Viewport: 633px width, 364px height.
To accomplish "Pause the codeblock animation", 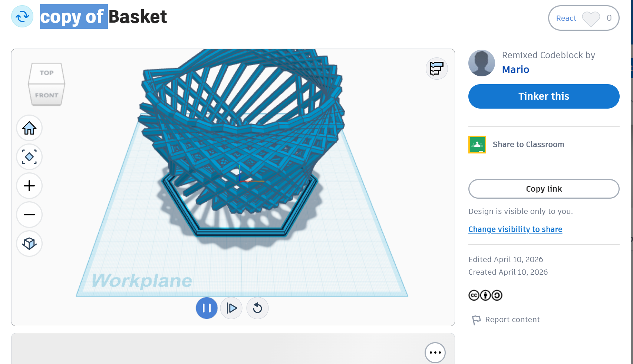I will [x=207, y=308].
